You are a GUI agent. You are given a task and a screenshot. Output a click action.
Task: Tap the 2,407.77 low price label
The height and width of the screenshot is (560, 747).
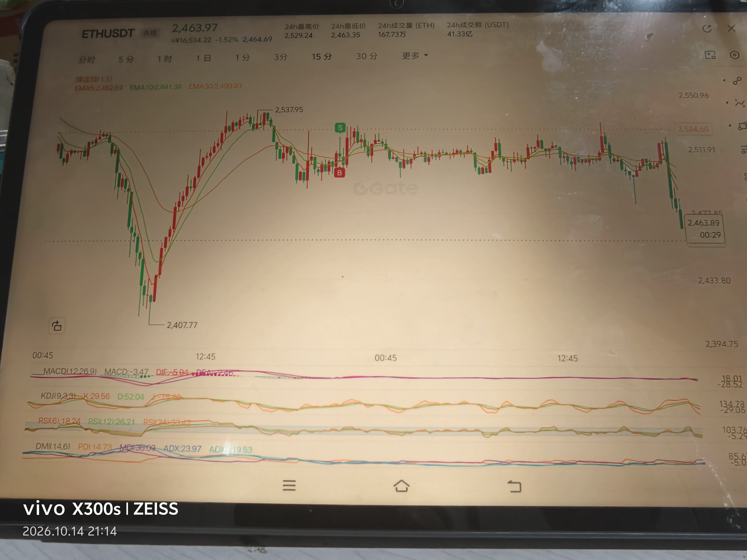click(x=182, y=325)
